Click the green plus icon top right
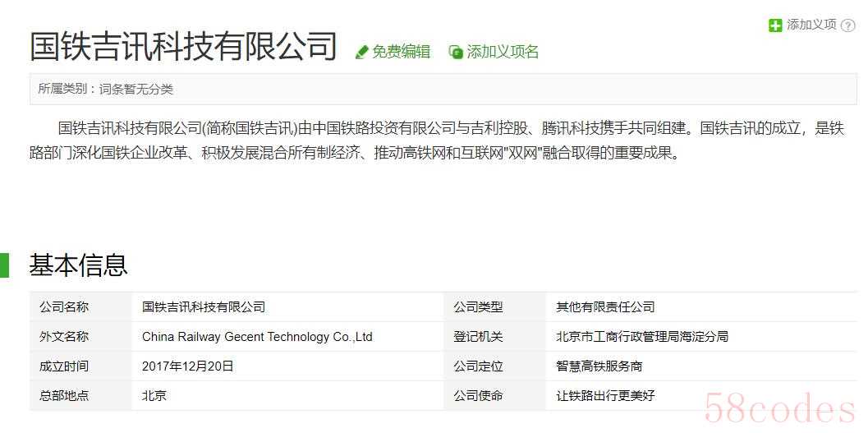The width and height of the screenshot is (868, 433). (775, 25)
